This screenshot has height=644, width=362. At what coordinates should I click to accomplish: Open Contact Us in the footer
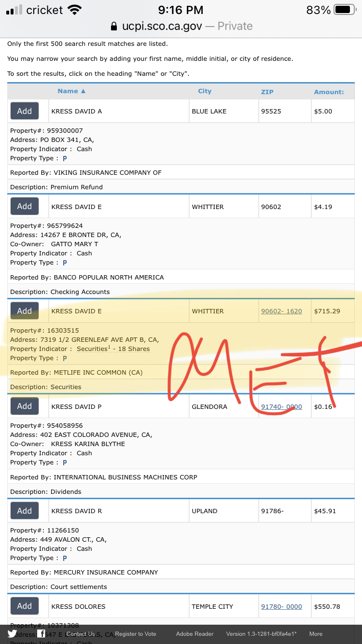[x=80, y=634]
